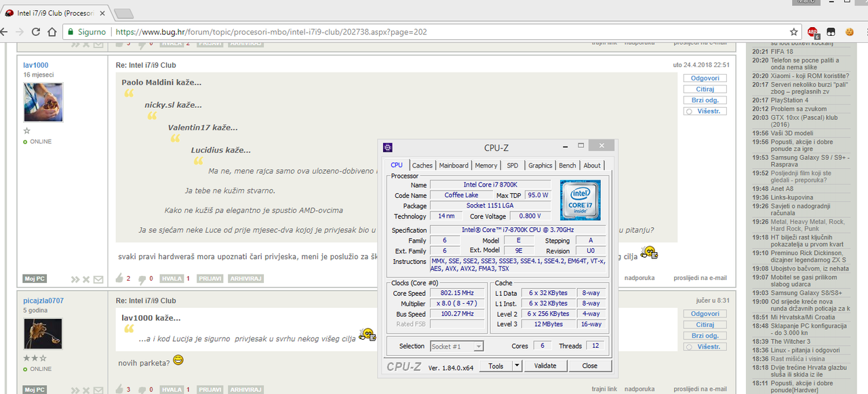Screen dimensions: 868x394
Task: Open the 'Anet A8' sidebar topic
Action: (x=782, y=189)
